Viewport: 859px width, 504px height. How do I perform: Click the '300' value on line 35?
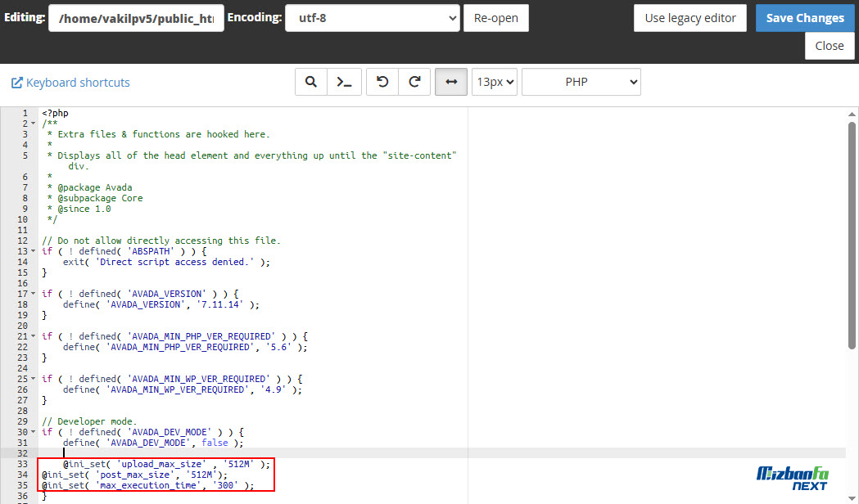point(226,485)
